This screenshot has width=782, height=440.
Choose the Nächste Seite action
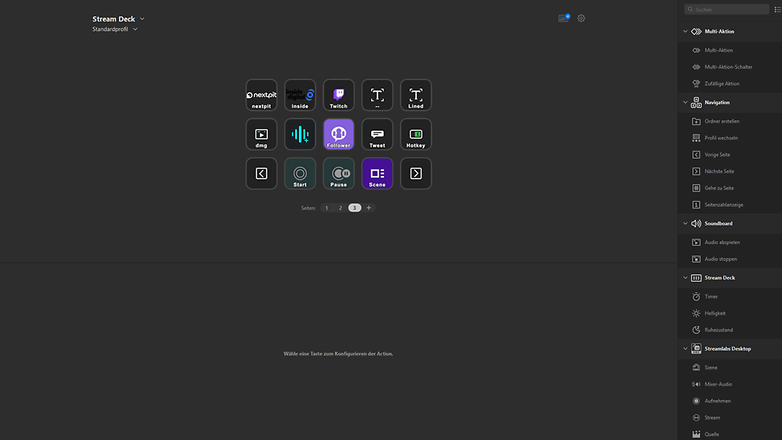[730, 172]
